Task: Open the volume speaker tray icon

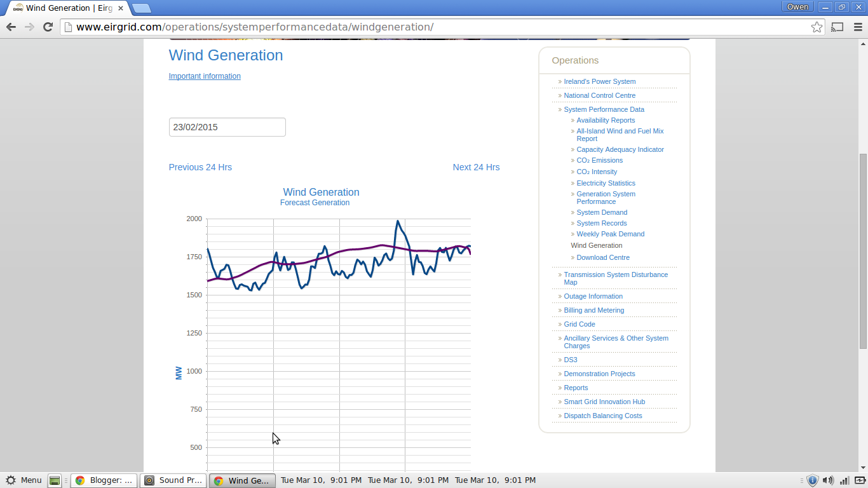Action: pos(827,480)
